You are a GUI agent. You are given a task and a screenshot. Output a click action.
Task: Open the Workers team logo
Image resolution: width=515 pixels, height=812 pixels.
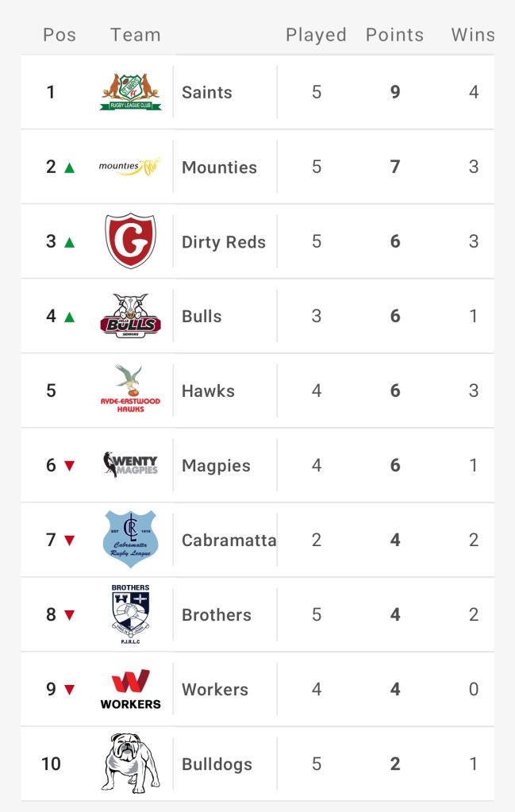click(x=131, y=689)
